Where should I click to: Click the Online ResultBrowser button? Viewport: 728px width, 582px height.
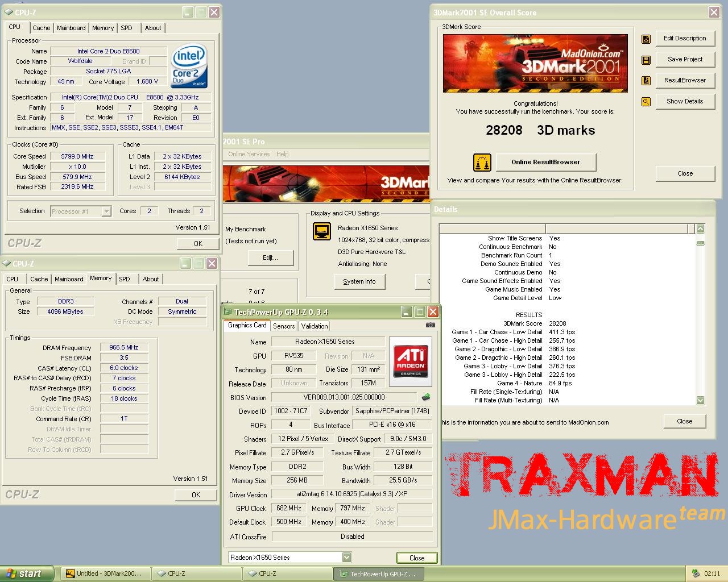[x=545, y=162]
